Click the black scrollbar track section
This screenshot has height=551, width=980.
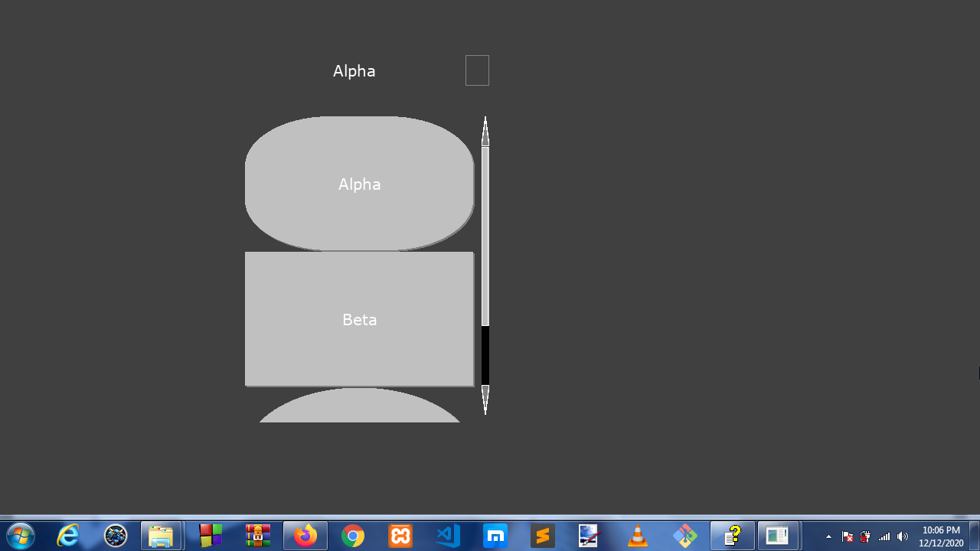point(485,355)
